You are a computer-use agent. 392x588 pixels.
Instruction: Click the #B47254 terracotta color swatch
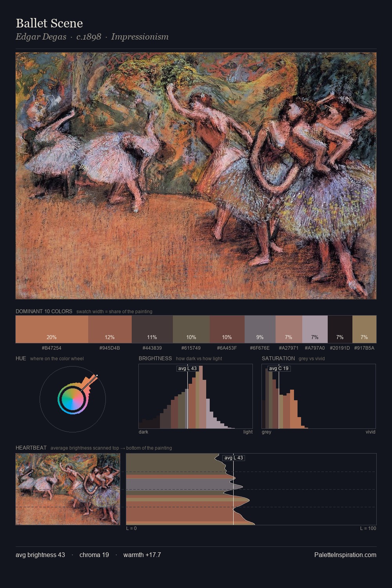coord(52,329)
